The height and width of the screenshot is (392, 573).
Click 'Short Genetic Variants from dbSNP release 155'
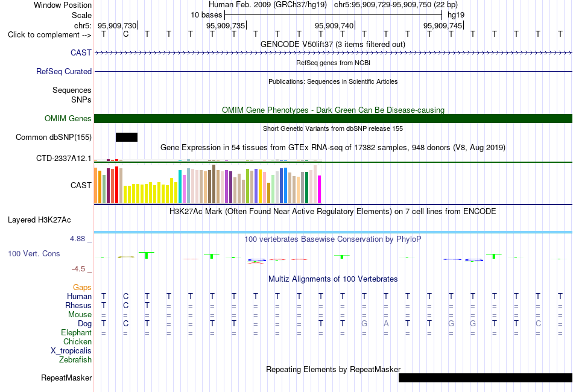333,128
